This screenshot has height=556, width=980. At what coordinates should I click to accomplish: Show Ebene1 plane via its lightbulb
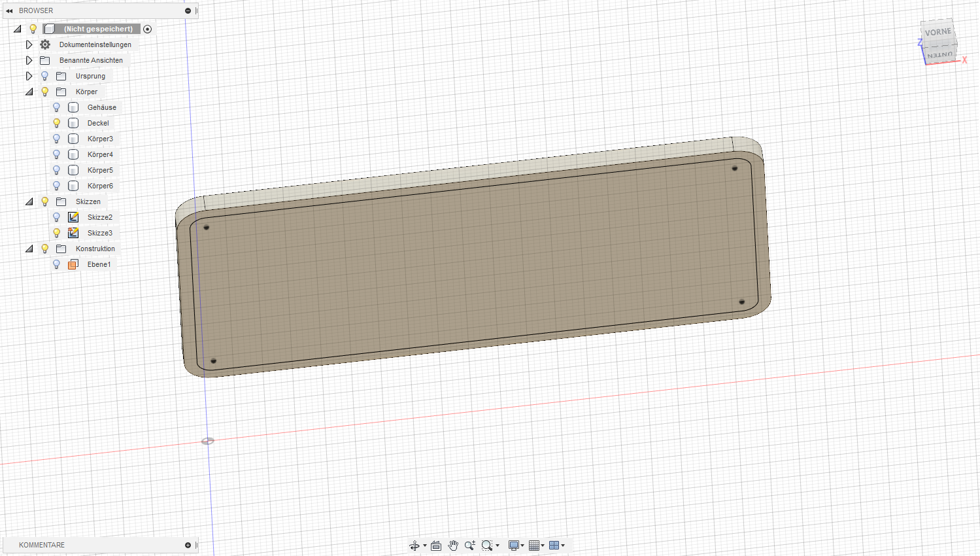(57, 264)
